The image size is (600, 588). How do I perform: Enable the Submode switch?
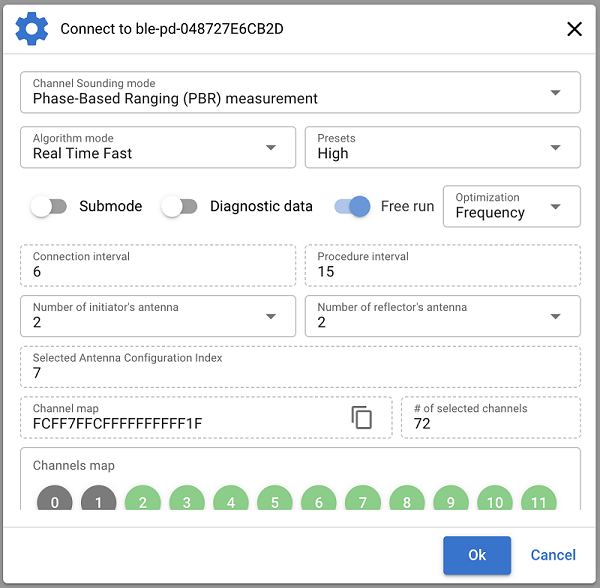(x=49, y=207)
